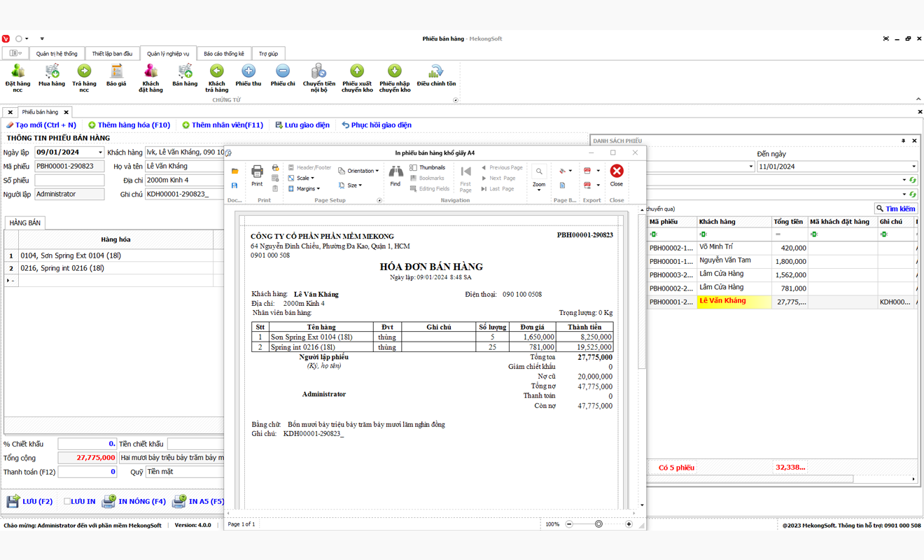Open the Phiếu thu voucher icon

pyautogui.click(x=248, y=76)
